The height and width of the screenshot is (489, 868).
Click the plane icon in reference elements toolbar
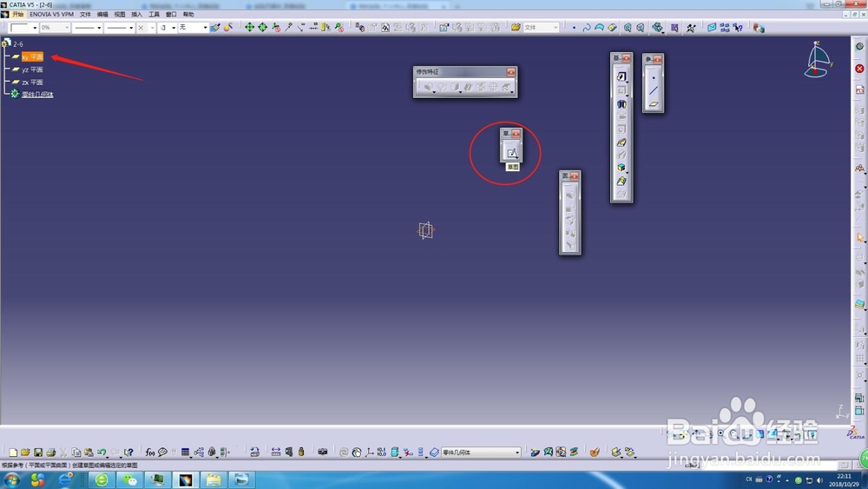point(654,103)
